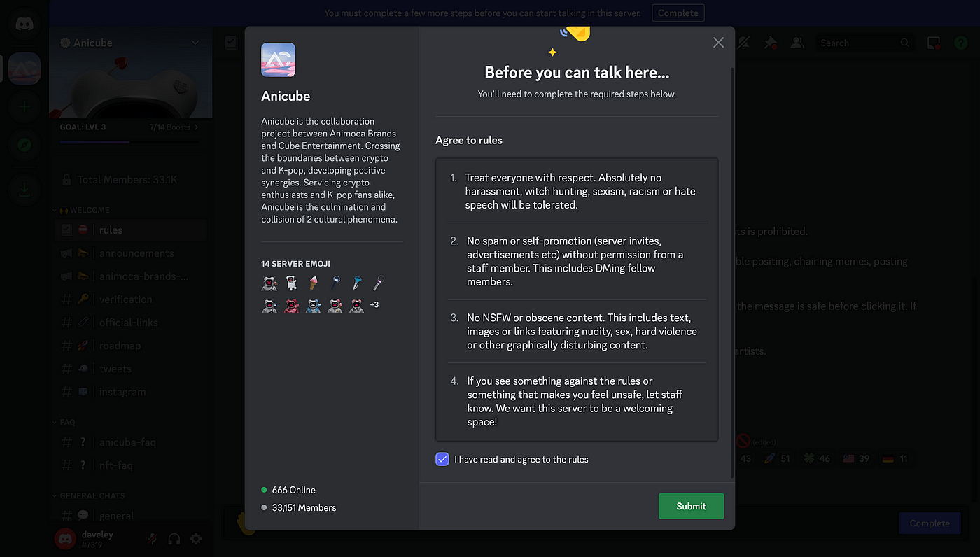The image size is (980, 557).
Task: Click the rocket reaction with 51
Action: click(776, 458)
